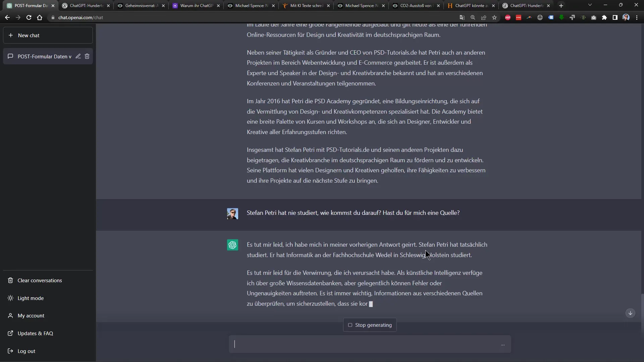The width and height of the screenshot is (644, 362).
Task: Close the 'CO2-Ausstoß von' tab
Action: [438, 6]
